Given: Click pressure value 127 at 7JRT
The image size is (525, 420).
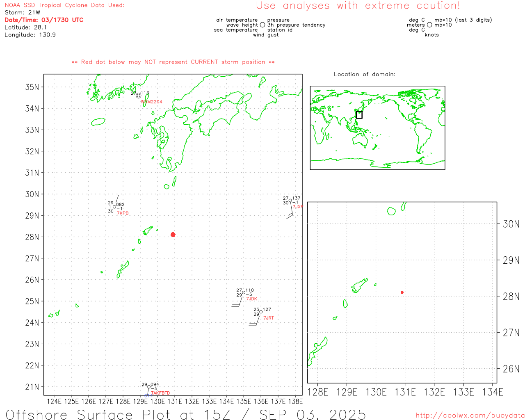Looking at the screenshot, I should point(267,310).
